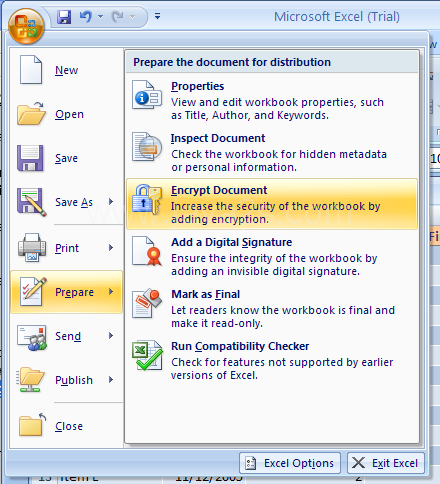The image size is (440, 484).
Task: Click the Redo arrow in Quick Access Toolbar
Action: 117,16
